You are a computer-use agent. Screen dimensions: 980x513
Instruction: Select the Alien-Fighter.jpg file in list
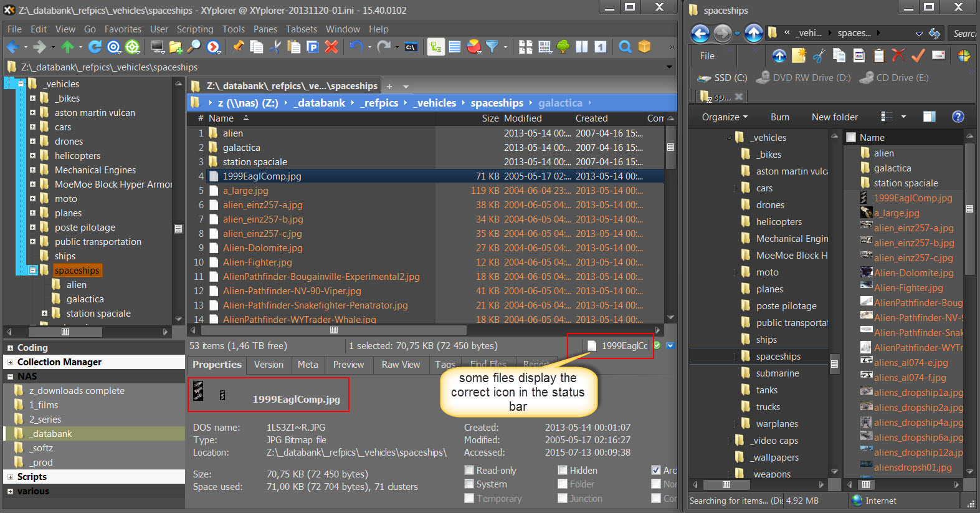[257, 262]
